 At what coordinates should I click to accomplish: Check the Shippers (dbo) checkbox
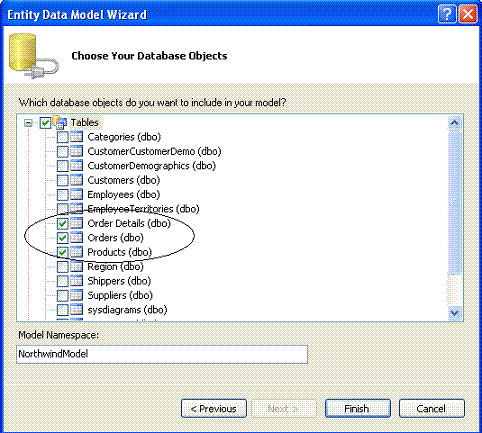coord(63,281)
